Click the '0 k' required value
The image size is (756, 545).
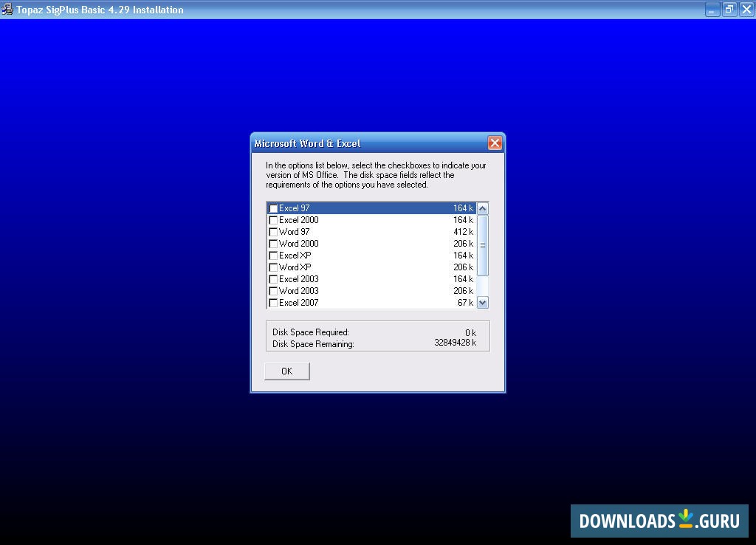pos(470,333)
